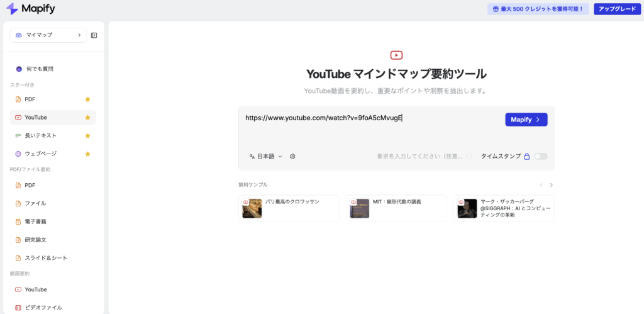Unstar the PDF item in starred list

click(88, 99)
